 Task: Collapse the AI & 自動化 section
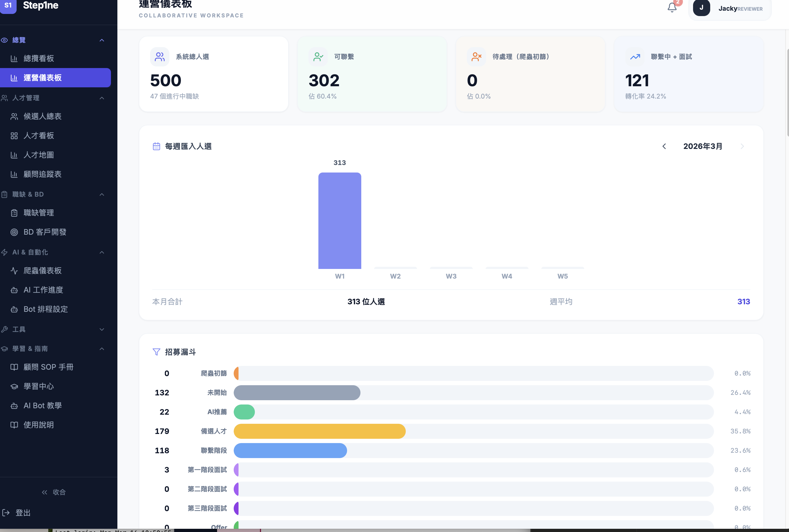pos(102,252)
